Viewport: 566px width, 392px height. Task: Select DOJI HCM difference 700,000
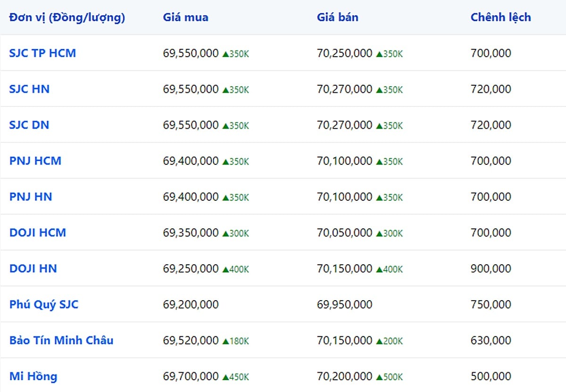point(491,233)
